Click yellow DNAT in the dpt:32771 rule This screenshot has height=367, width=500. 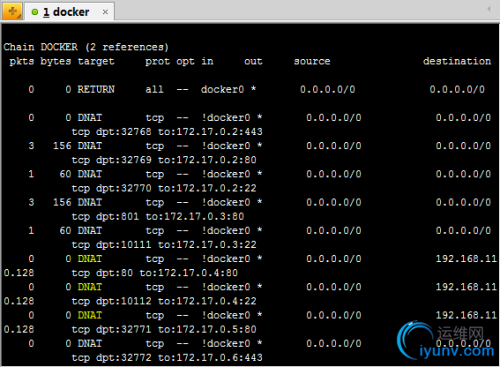point(90,315)
